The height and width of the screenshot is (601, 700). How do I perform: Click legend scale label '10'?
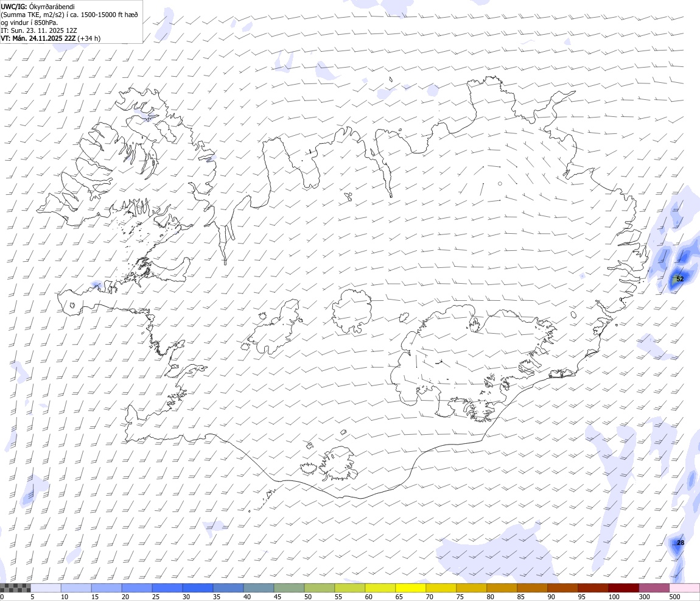(65, 597)
